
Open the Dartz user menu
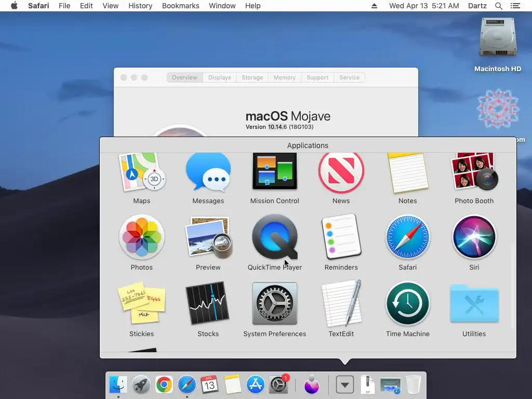[477, 6]
